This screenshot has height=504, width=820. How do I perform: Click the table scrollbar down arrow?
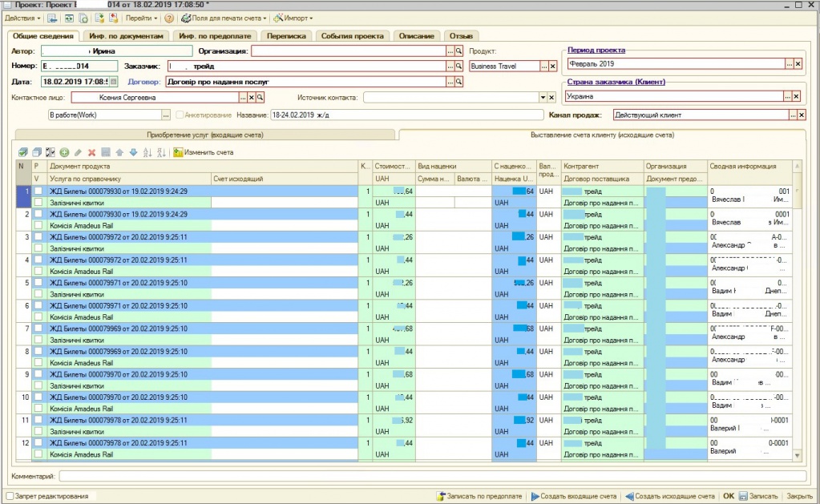pyautogui.click(x=798, y=456)
